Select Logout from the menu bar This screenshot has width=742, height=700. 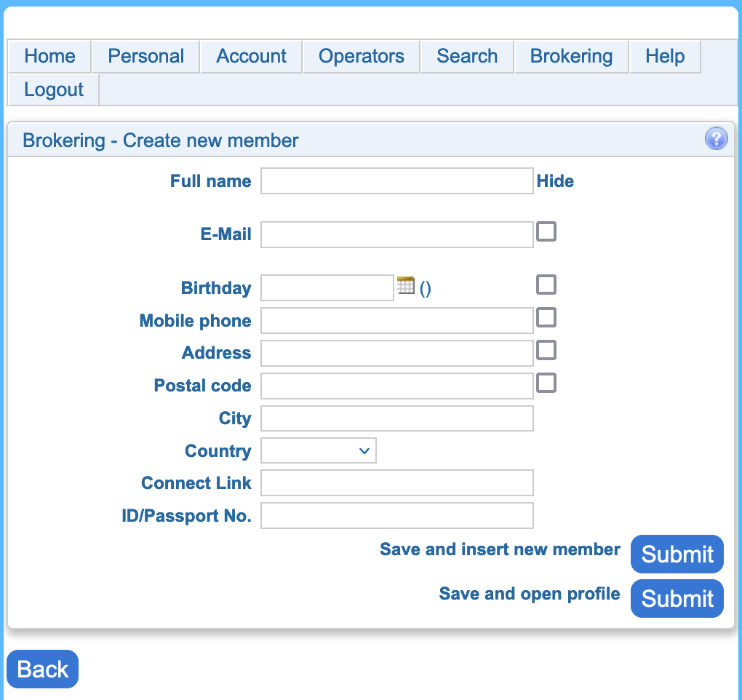(54, 90)
